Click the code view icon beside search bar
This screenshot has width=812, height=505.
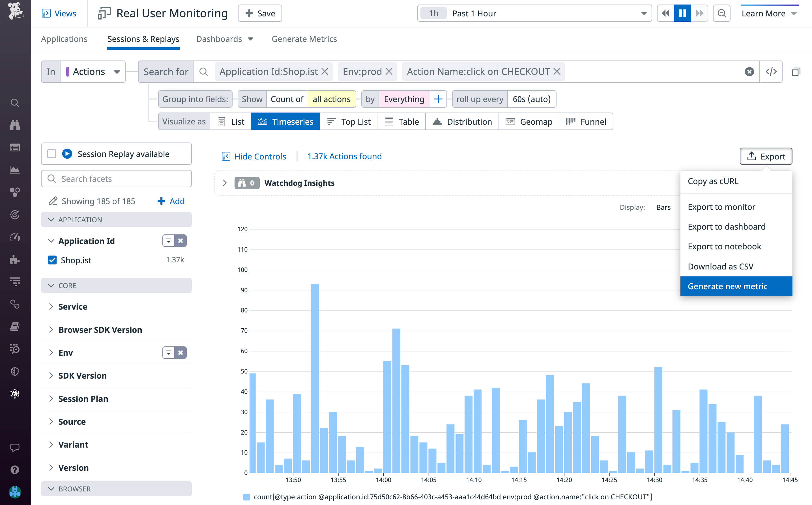click(771, 72)
